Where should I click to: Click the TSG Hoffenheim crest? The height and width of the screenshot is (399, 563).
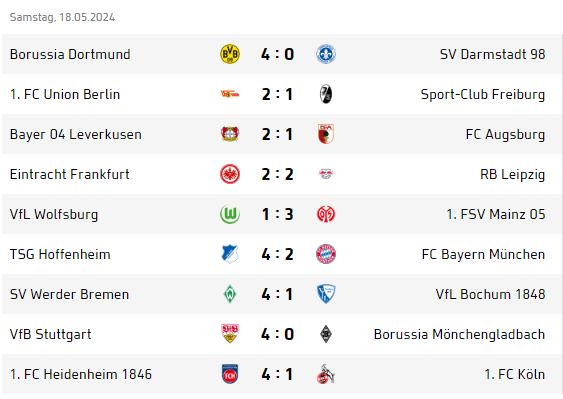[230, 254]
